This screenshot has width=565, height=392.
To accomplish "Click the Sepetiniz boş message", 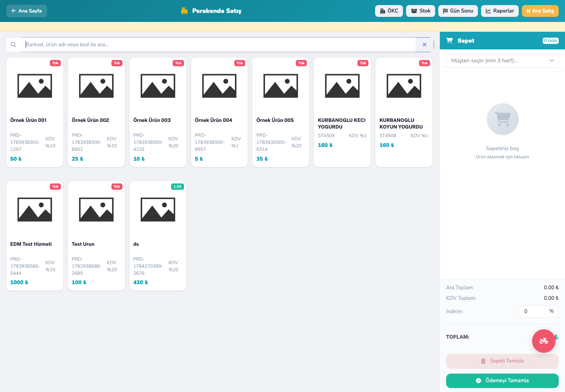I will [x=502, y=148].
